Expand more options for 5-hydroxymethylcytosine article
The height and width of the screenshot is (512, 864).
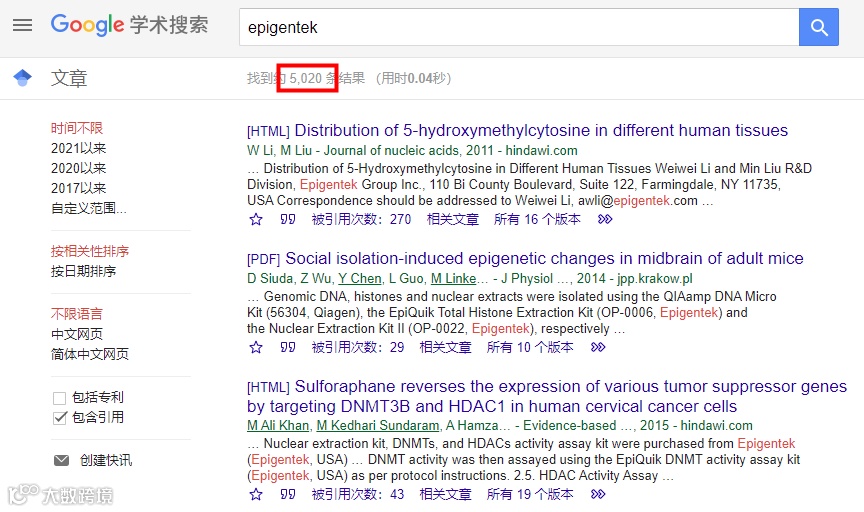pyautogui.click(x=605, y=219)
